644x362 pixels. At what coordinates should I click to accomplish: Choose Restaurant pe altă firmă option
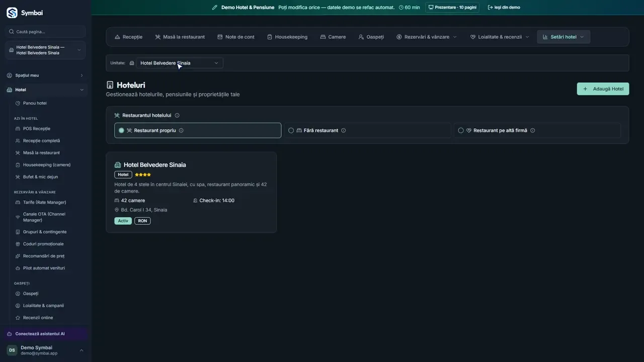coord(537,130)
